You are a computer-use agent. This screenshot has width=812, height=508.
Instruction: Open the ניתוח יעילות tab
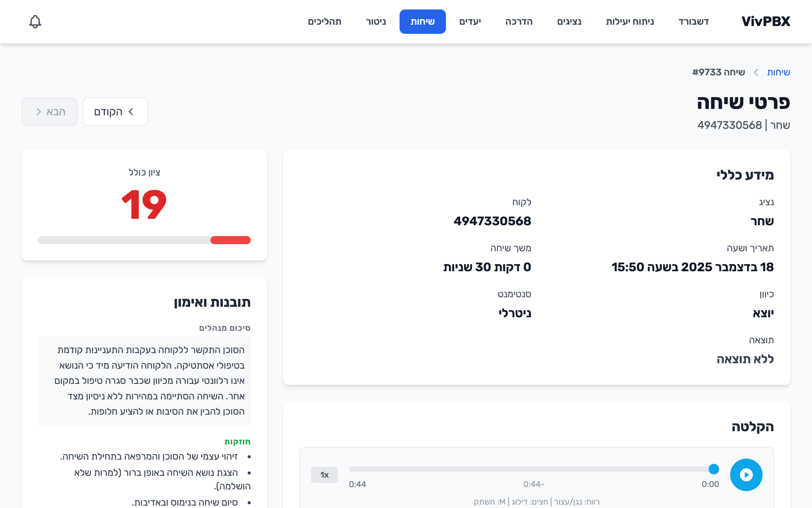pyautogui.click(x=630, y=22)
